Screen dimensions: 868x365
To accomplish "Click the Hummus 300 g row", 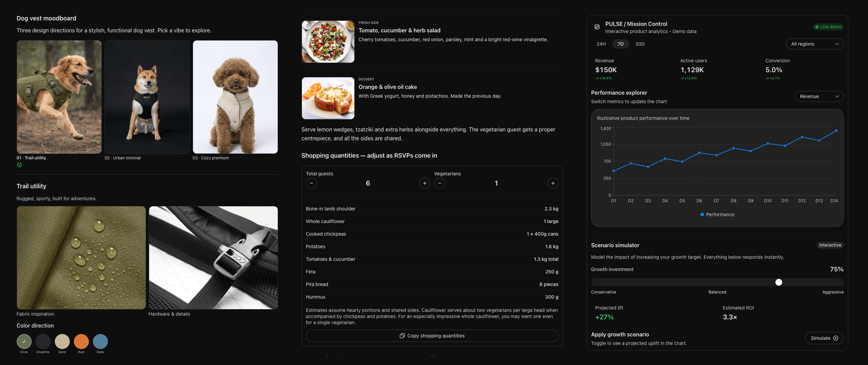I will click(432, 297).
